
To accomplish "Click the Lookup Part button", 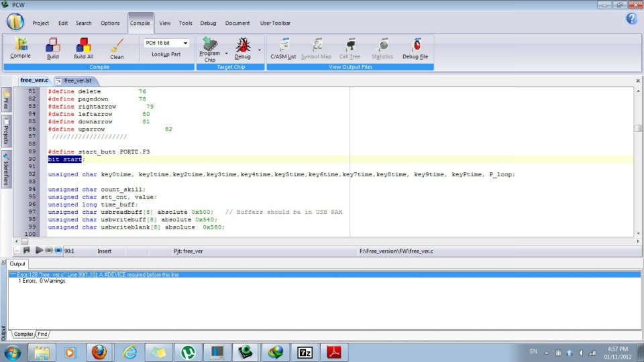I will click(166, 54).
